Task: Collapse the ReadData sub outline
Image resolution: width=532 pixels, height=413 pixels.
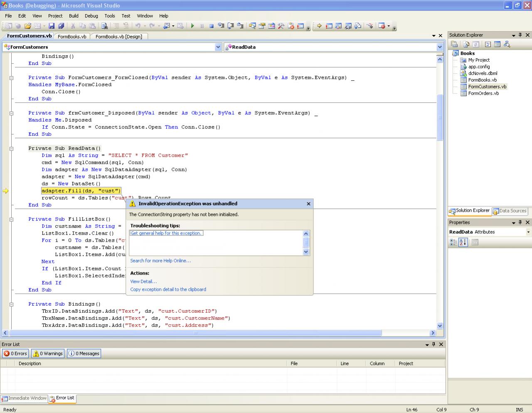Action: point(12,148)
